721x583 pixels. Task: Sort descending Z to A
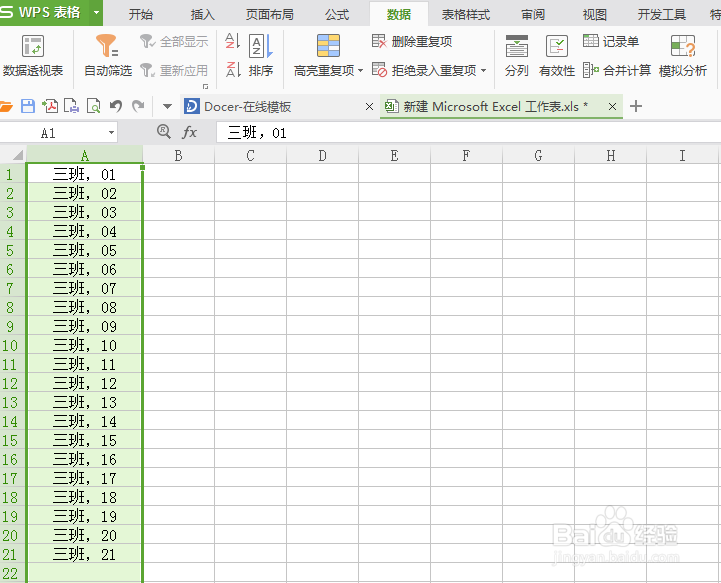point(233,70)
